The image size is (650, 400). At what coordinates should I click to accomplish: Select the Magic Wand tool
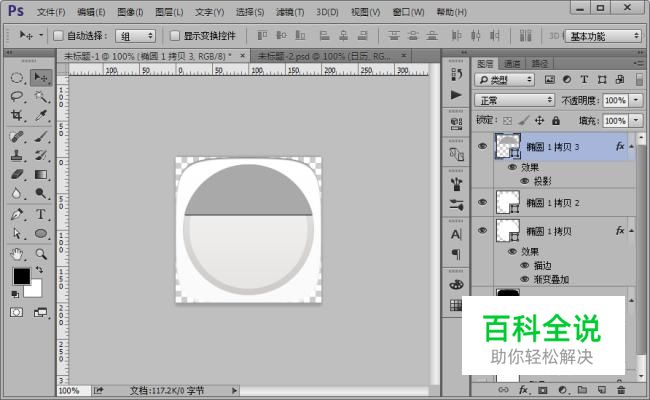41,97
